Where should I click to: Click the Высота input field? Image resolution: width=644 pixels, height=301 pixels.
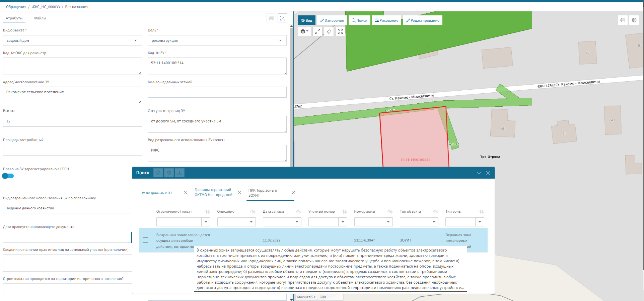click(72, 121)
